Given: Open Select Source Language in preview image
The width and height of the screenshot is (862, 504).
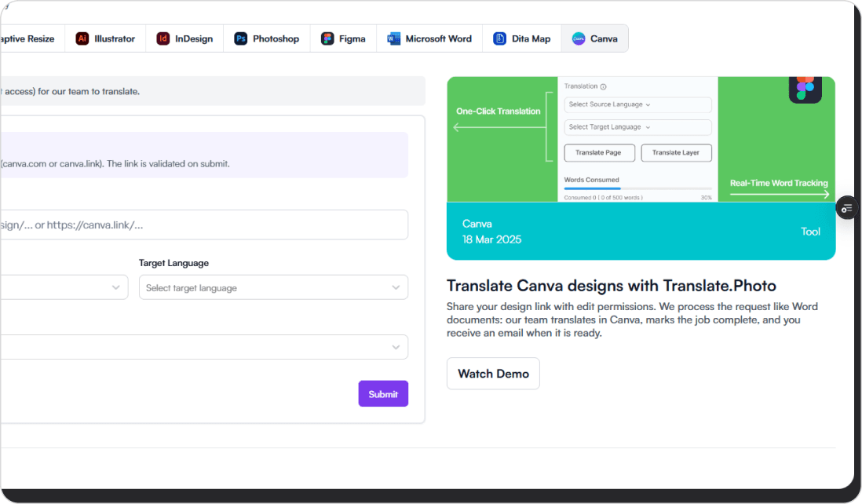Looking at the screenshot, I should (637, 104).
